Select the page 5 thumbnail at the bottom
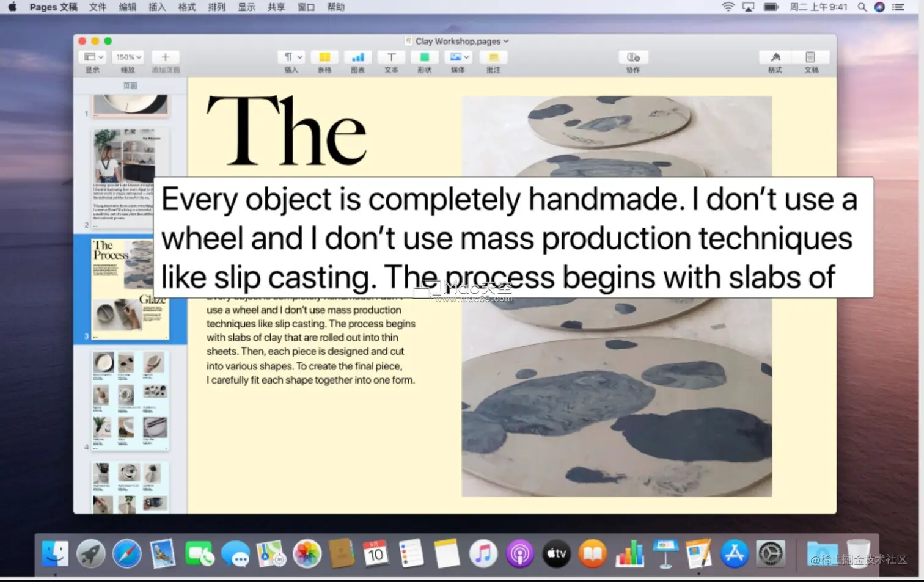Viewport: 924px width, 582px height. tap(130, 487)
